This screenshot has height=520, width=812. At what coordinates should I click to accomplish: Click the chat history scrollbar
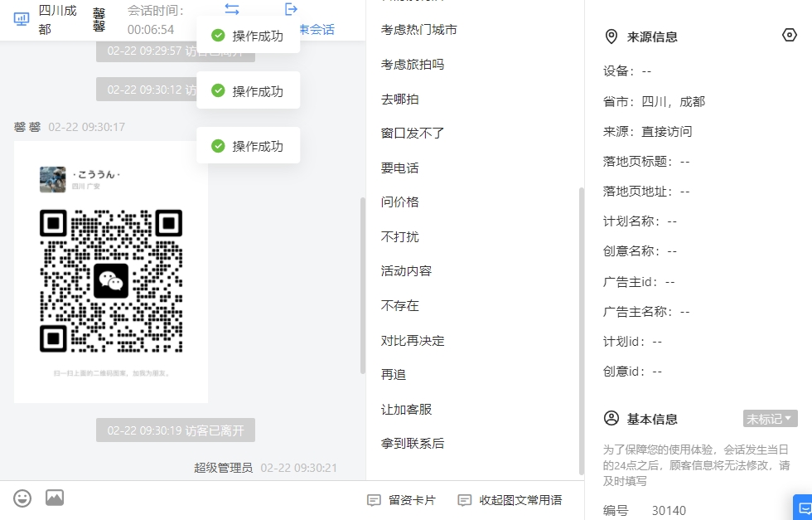[x=363, y=285]
